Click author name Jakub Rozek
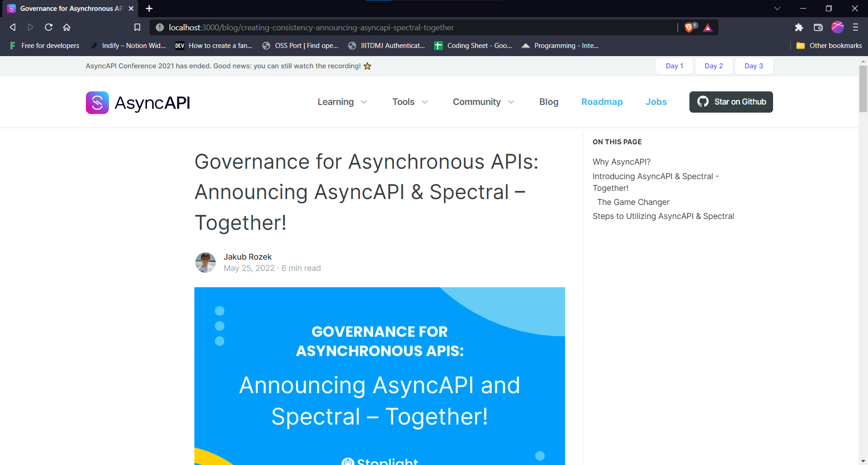The height and width of the screenshot is (465, 868). click(248, 257)
